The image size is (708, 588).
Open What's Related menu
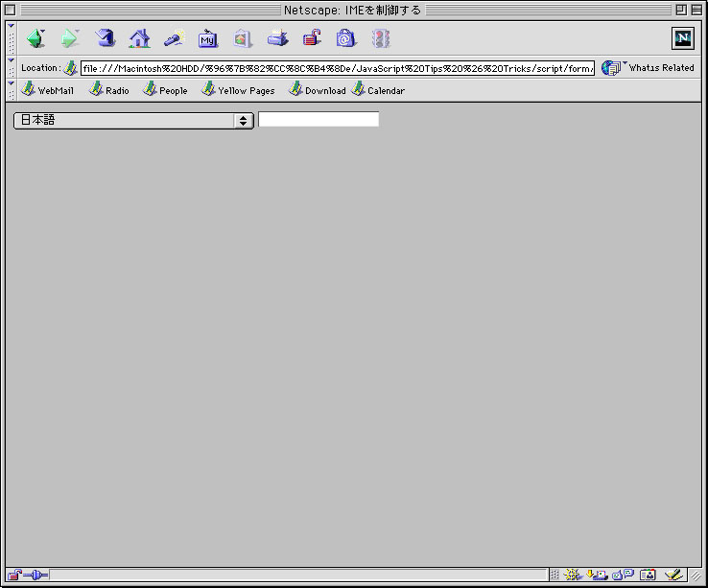(648, 68)
